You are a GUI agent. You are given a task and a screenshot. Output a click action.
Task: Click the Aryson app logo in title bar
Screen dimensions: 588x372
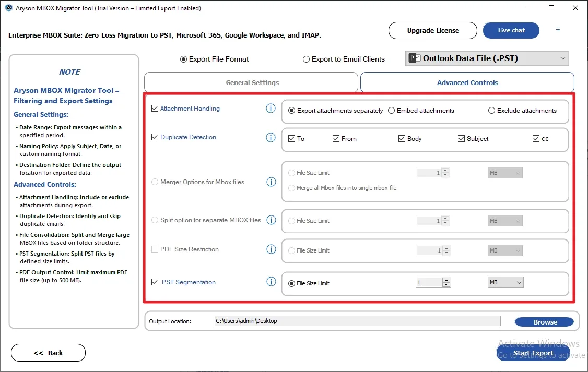[9, 8]
